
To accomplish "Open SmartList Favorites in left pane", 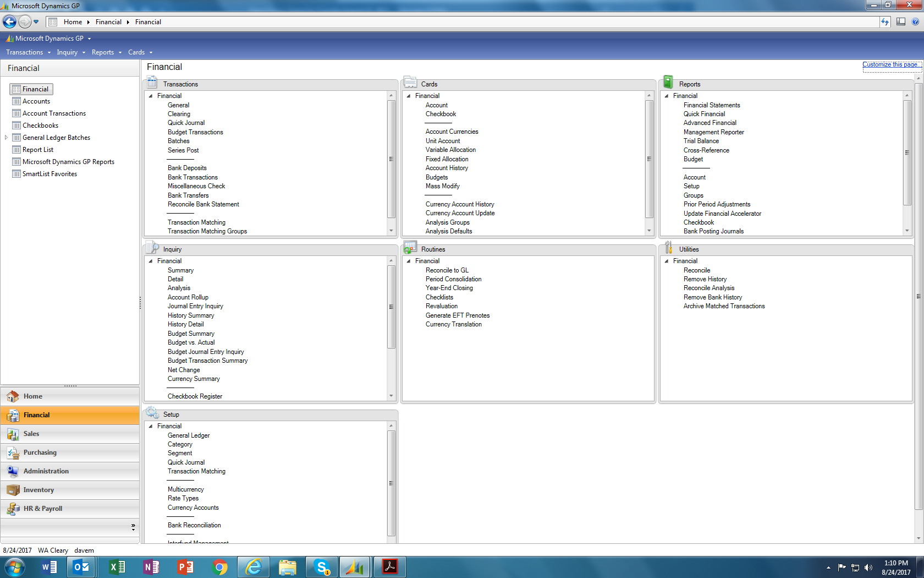I will point(50,174).
